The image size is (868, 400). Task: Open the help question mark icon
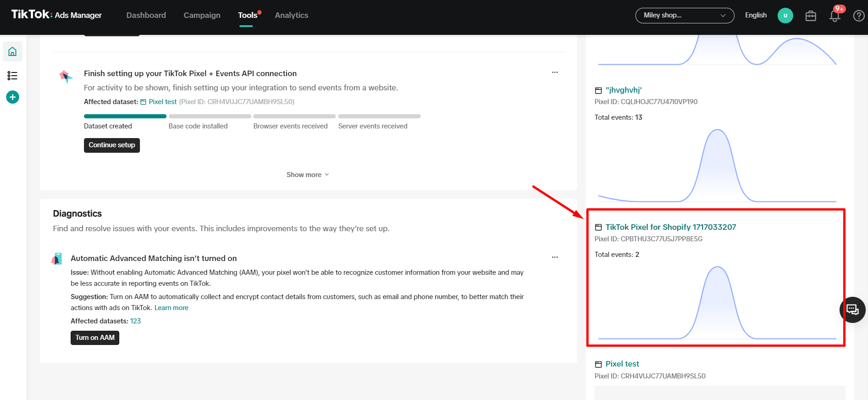point(858,16)
